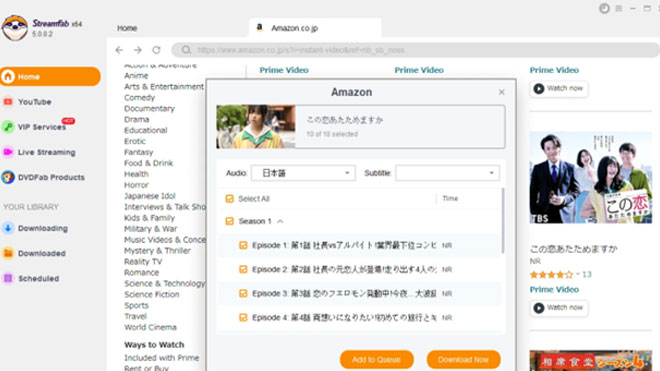This screenshot has width=660, height=371.
Task: Click the top Watch now button
Action: pos(559,89)
